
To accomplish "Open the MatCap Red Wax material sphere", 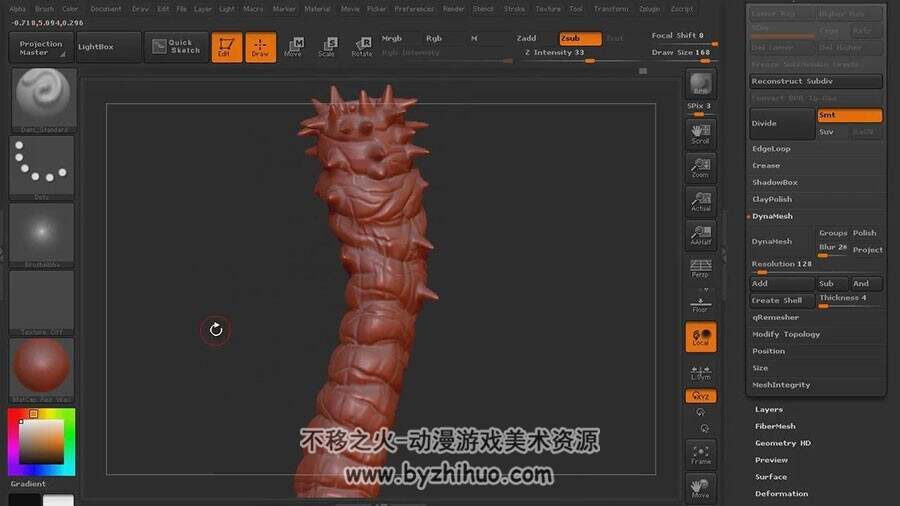I will pyautogui.click(x=41, y=370).
